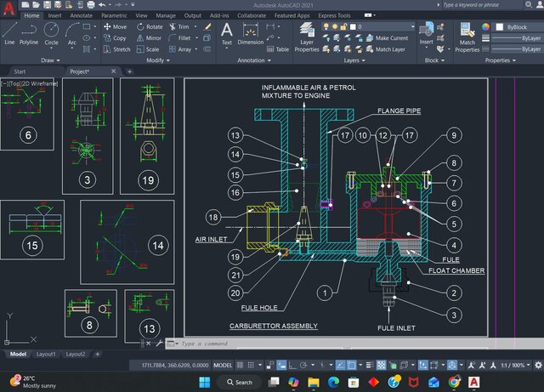Select the Scale tool
The height and width of the screenshot is (392, 544).
point(148,49)
